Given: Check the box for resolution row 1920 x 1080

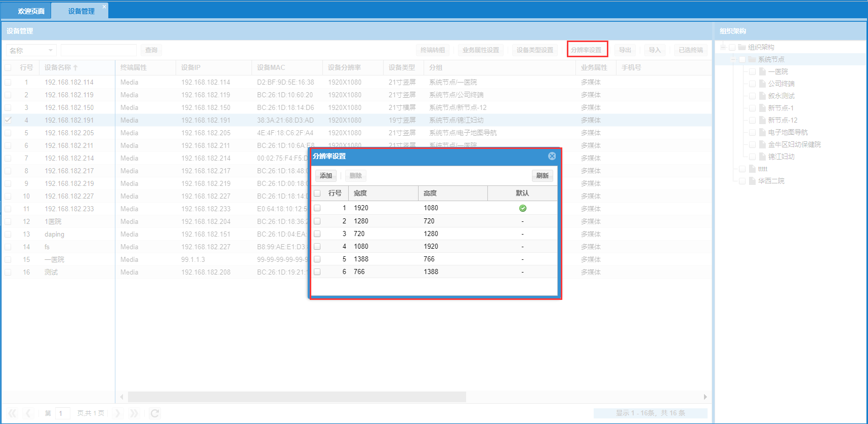Looking at the screenshot, I should (317, 208).
